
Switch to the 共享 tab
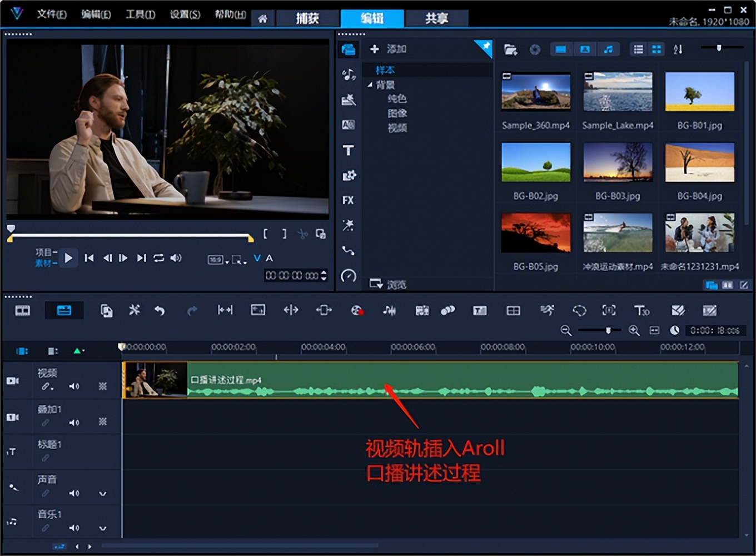click(x=436, y=18)
